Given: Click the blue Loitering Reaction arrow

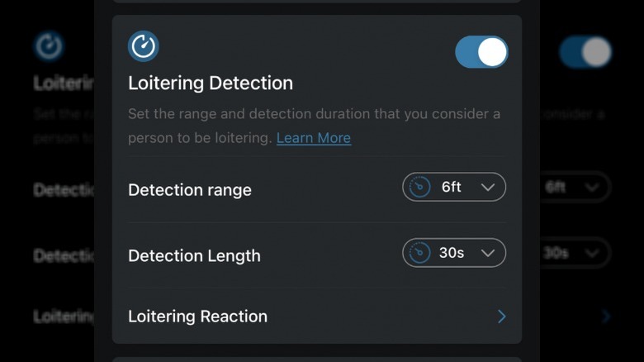Looking at the screenshot, I should (501, 317).
